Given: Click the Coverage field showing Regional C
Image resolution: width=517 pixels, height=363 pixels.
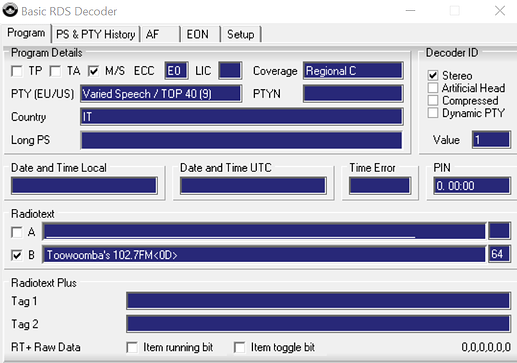Looking at the screenshot, I should tap(353, 71).
